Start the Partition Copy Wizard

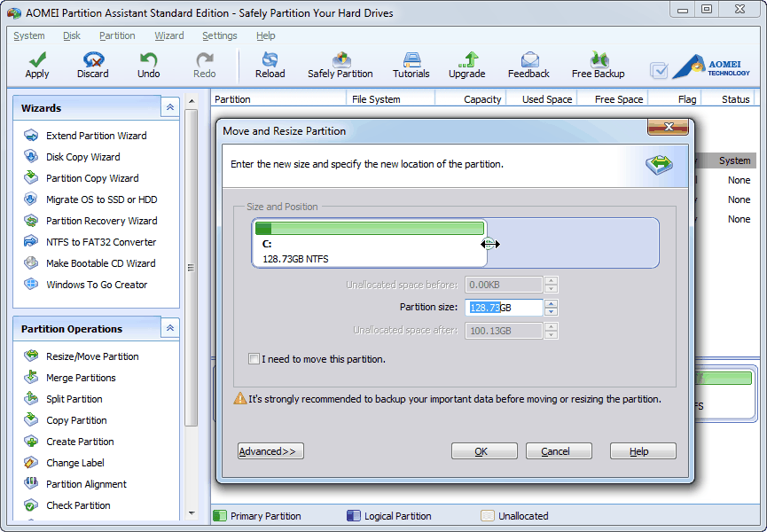(x=92, y=178)
